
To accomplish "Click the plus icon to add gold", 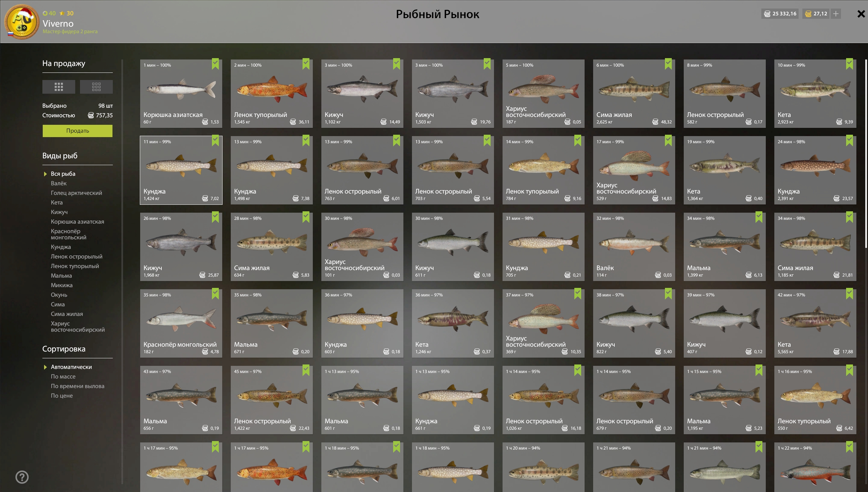I will [x=836, y=14].
